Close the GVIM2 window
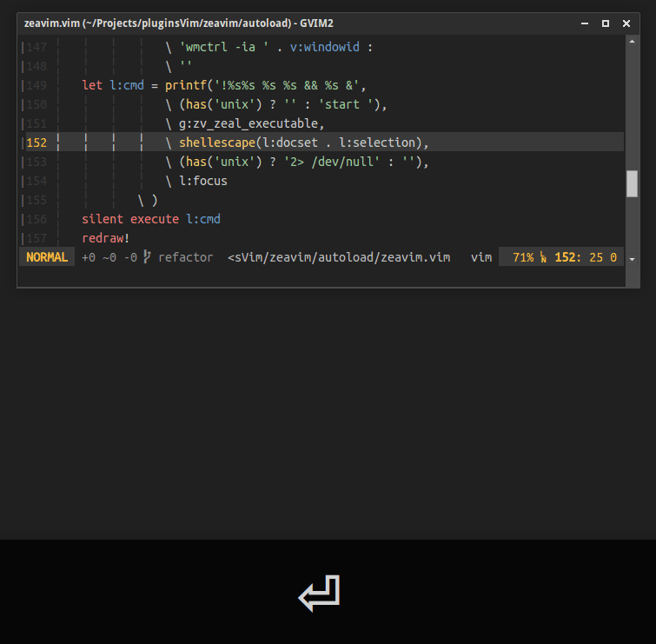 click(626, 23)
